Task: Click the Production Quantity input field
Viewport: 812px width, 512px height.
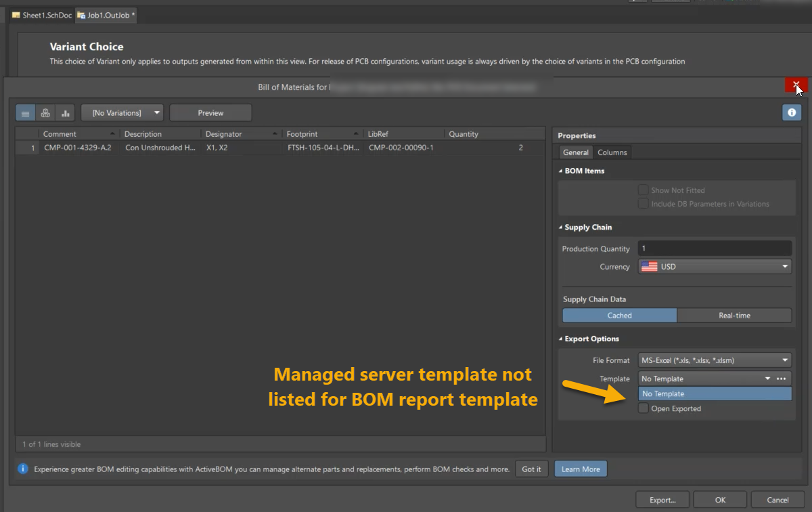Action: [x=715, y=249]
